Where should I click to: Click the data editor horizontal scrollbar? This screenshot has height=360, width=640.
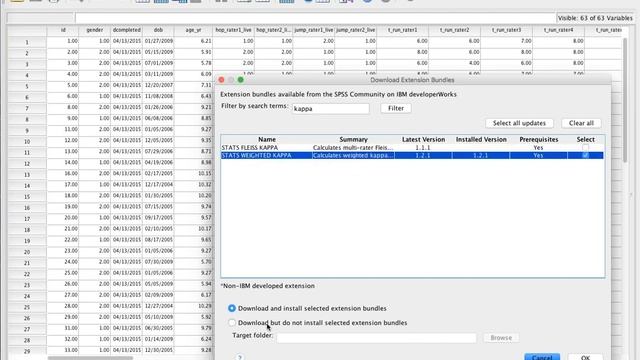(x=90, y=358)
